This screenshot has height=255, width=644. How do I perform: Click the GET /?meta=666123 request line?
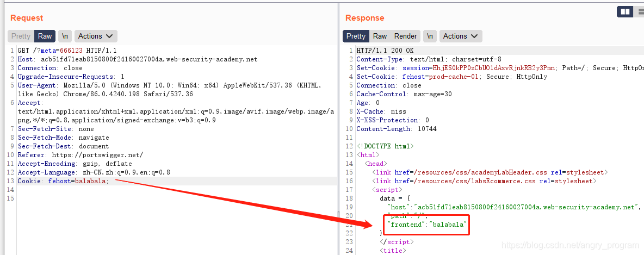pos(67,51)
